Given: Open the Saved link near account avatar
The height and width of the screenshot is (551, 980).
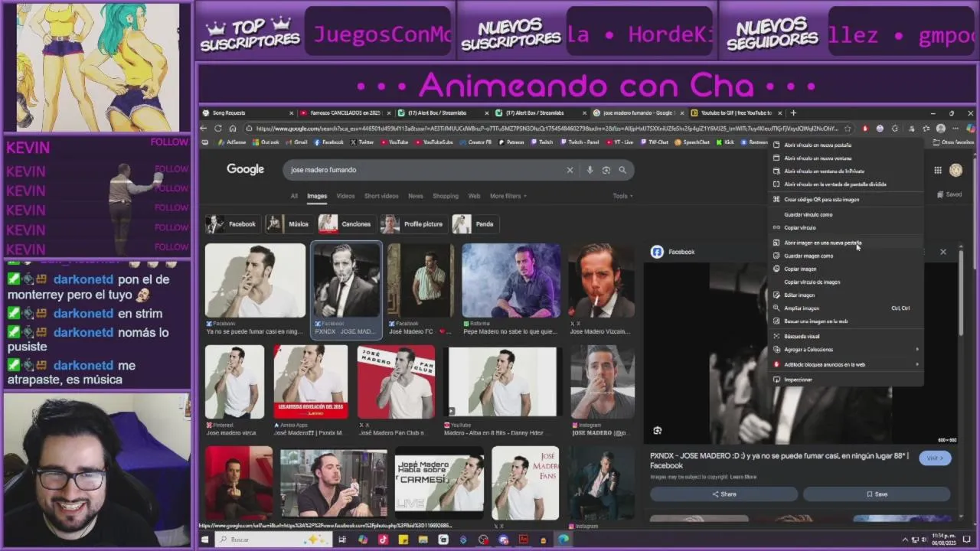Looking at the screenshot, I should coord(949,194).
